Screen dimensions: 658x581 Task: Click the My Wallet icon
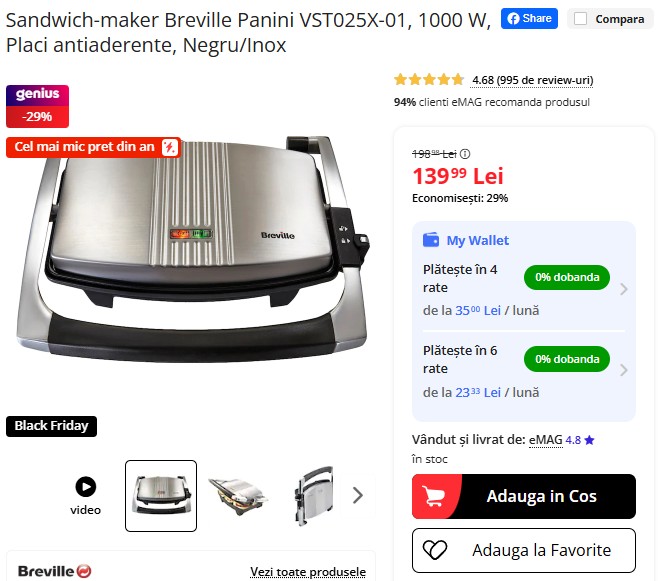pyautogui.click(x=431, y=240)
